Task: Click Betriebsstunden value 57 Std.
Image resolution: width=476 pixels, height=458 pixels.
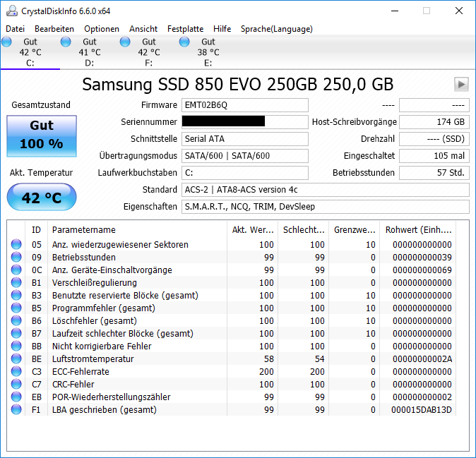Action: (434, 173)
